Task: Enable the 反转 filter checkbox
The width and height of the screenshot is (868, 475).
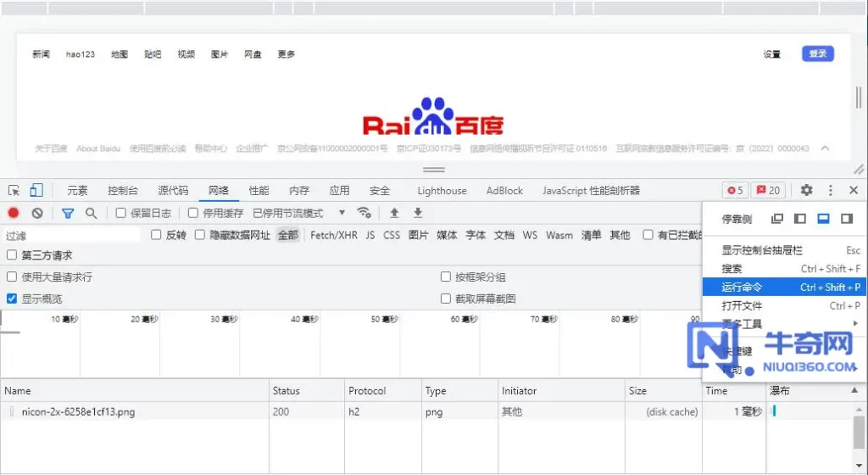Action: coord(156,235)
